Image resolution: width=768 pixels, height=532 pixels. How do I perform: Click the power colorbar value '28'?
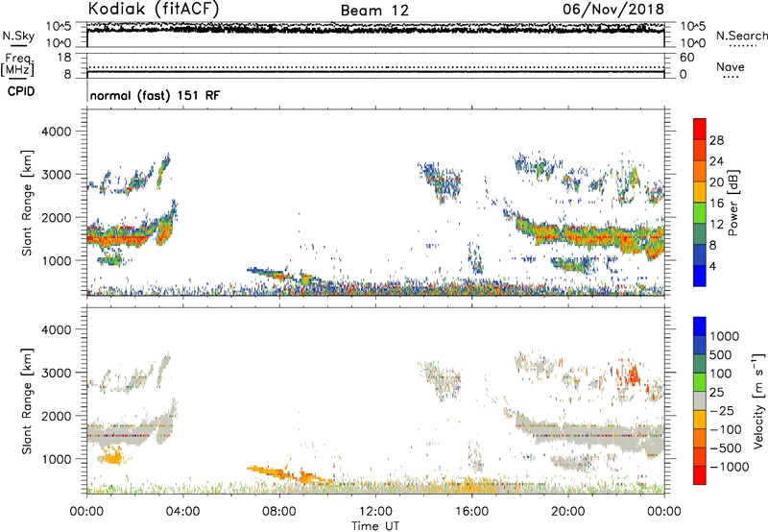(x=716, y=140)
